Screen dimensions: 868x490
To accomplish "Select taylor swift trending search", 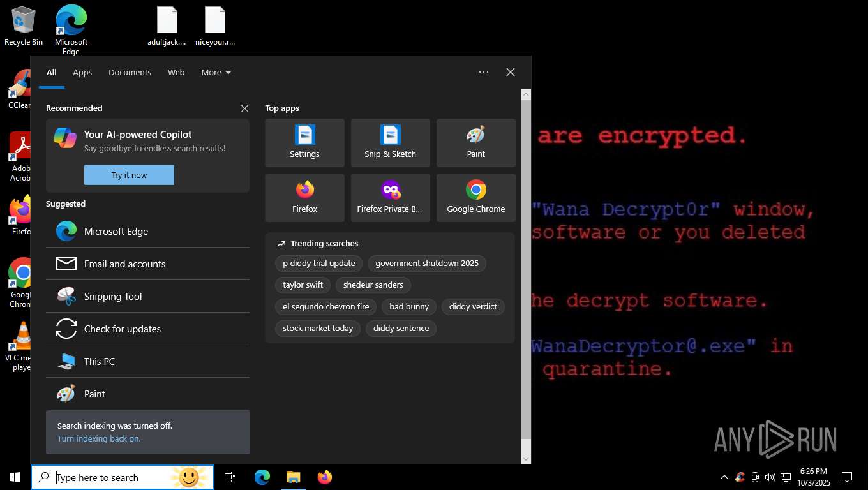I will click(303, 285).
